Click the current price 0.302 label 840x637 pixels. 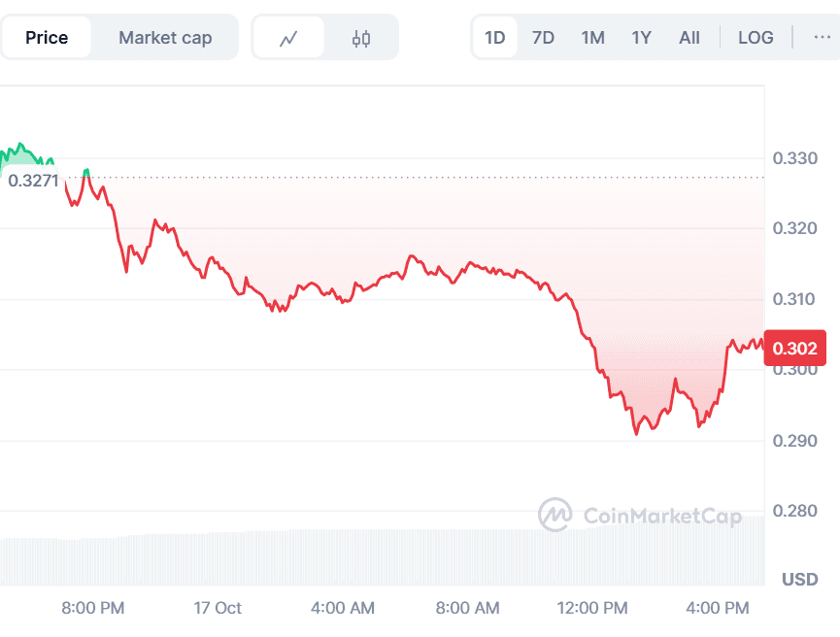coord(795,348)
